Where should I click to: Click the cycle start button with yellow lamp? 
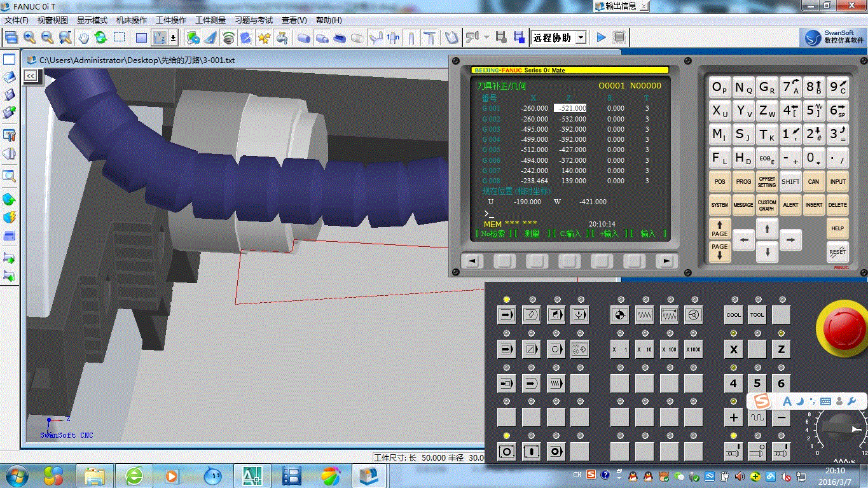coord(507,452)
